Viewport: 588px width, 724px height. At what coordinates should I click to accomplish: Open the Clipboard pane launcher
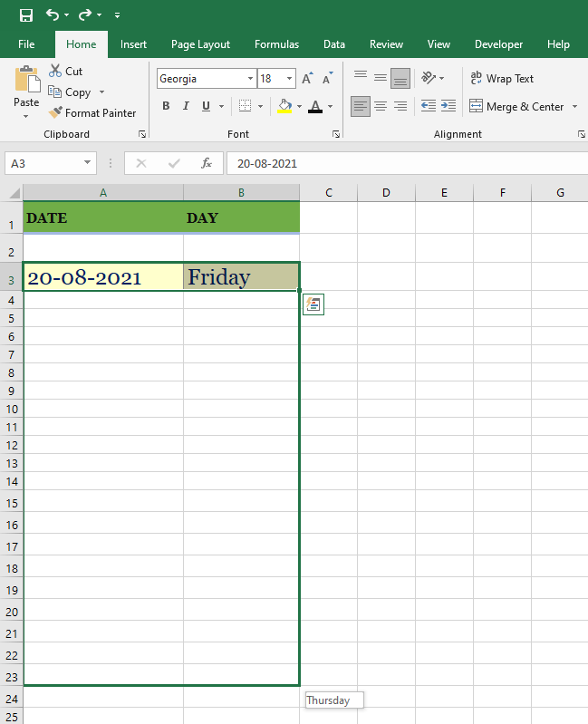coord(142,134)
